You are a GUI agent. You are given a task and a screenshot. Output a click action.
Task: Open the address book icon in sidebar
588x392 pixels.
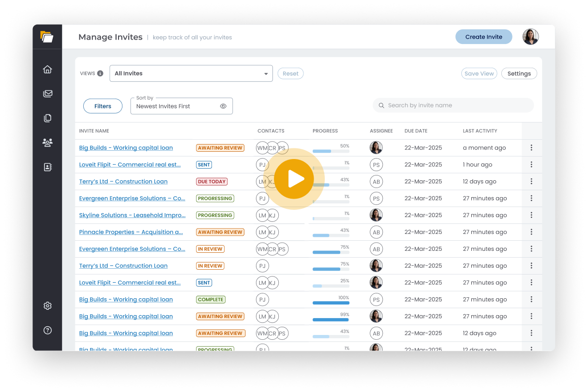(47, 166)
